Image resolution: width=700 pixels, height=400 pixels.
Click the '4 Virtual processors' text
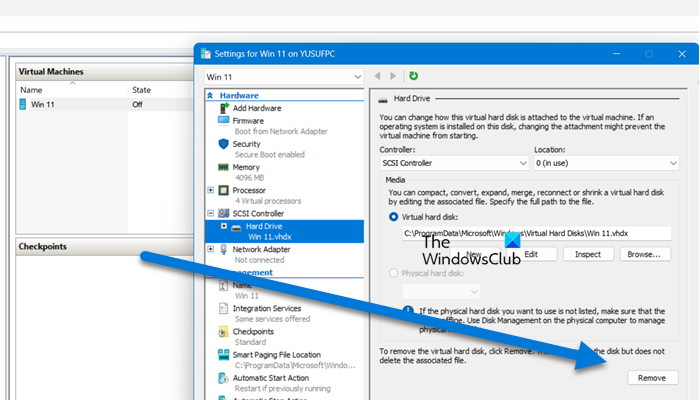[268, 201]
